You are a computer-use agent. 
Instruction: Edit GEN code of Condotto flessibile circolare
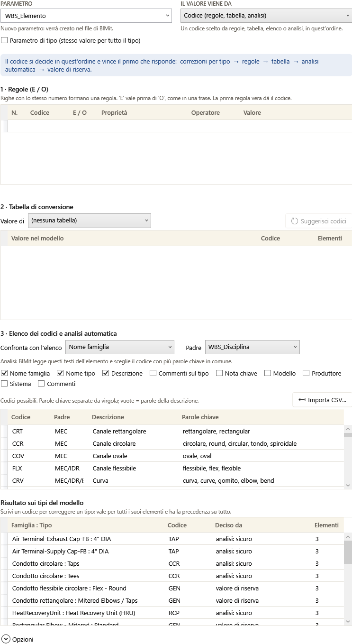coord(188,589)
